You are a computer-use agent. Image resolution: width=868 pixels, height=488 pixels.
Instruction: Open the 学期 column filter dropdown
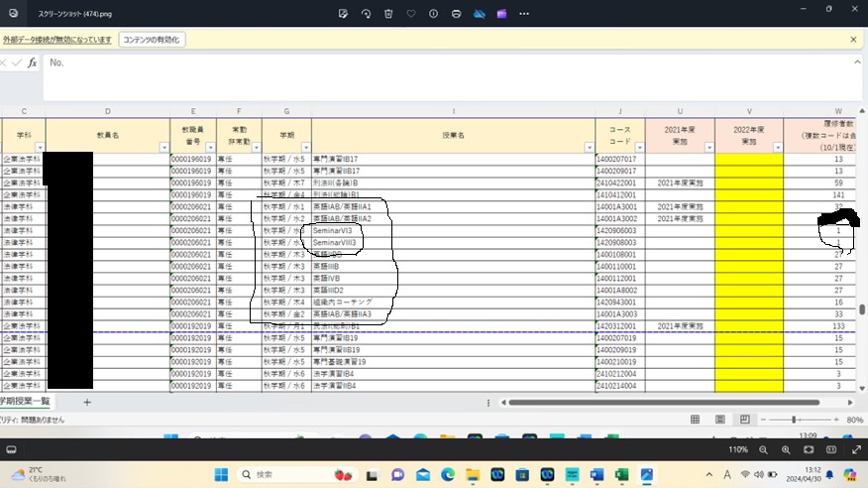[305, 148]
